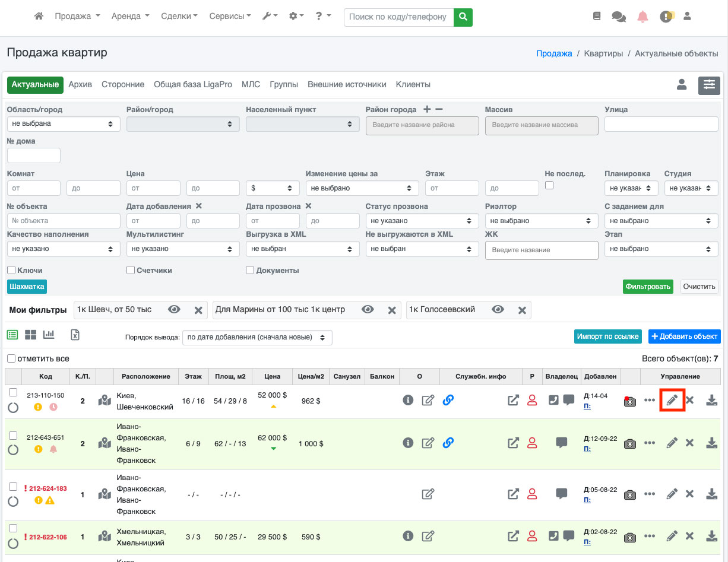
Task: Open the "Порядок вывода" sort order dropdown
Action: (257, 337)
